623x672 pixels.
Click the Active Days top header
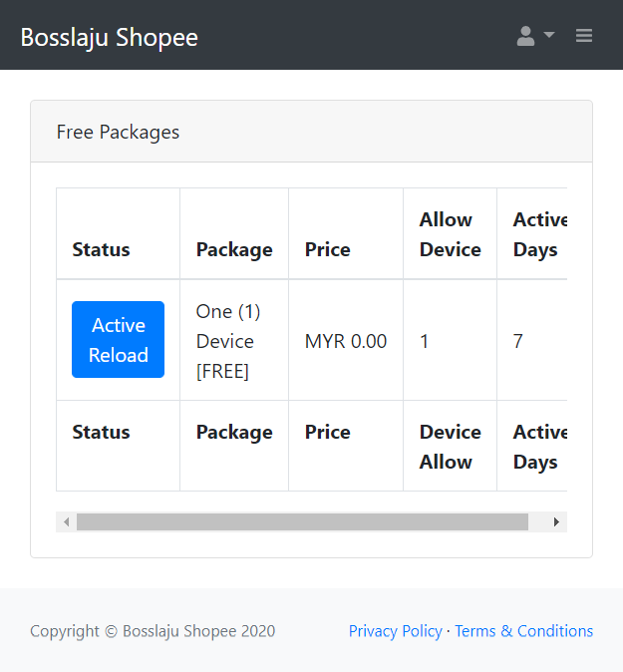tap(540, 234)
